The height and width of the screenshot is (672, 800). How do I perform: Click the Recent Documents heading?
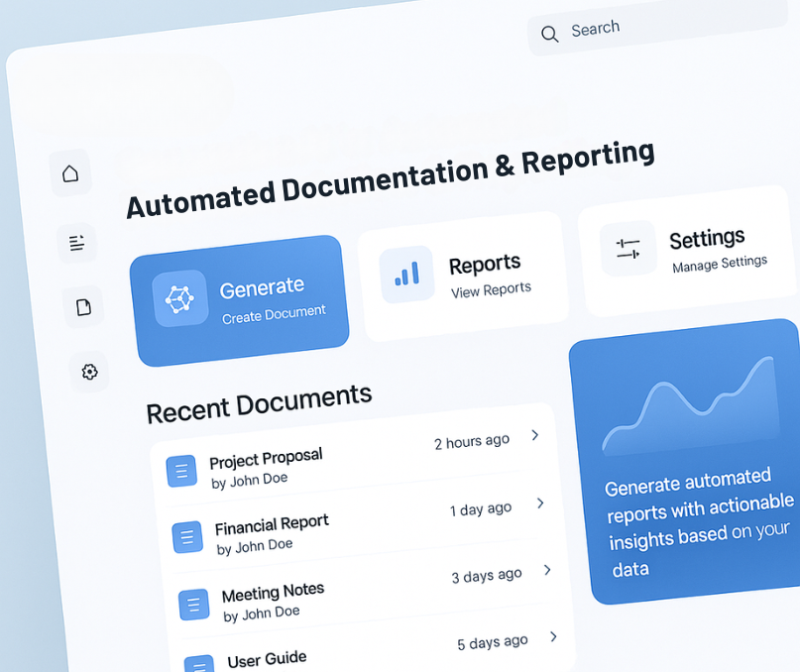click(259, 403)
